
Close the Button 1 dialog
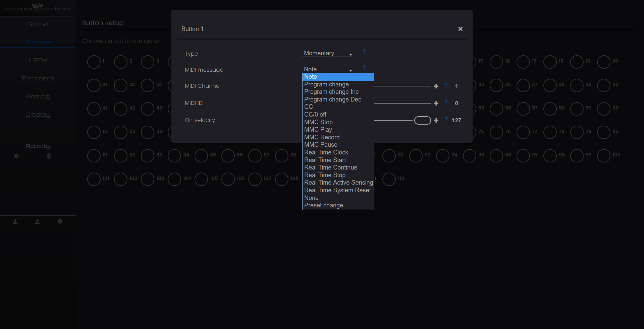click(460, 29)
